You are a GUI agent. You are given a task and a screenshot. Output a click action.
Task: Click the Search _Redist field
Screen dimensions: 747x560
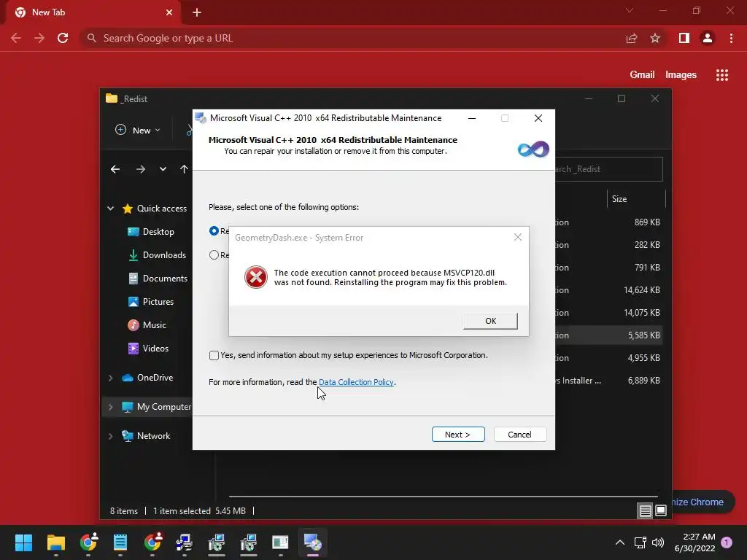point(609,169)
